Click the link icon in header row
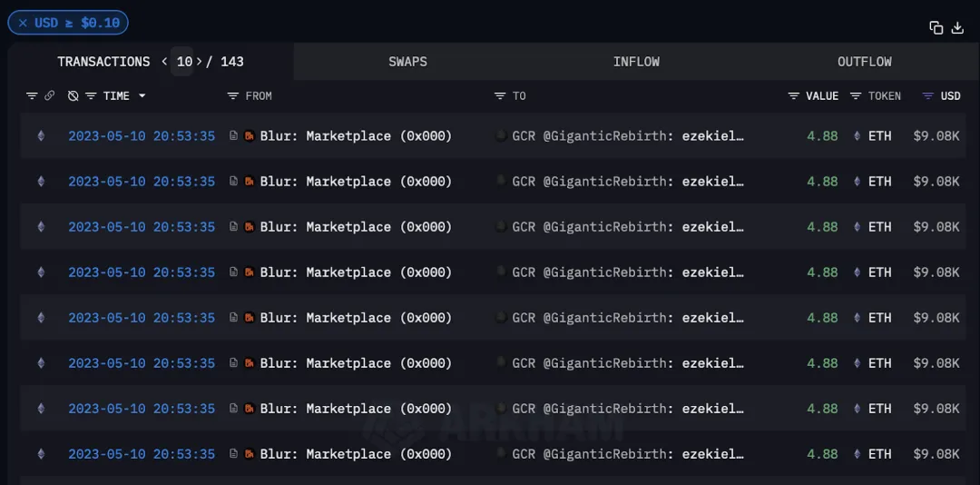The image size is (980, 485). 50,95
